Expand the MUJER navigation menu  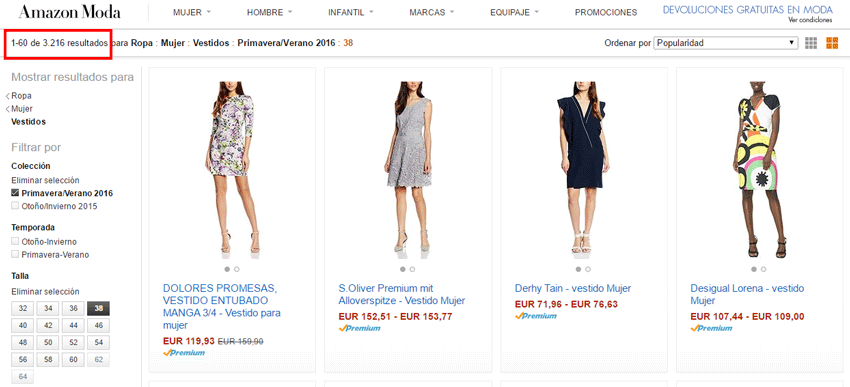pos(192,12)
